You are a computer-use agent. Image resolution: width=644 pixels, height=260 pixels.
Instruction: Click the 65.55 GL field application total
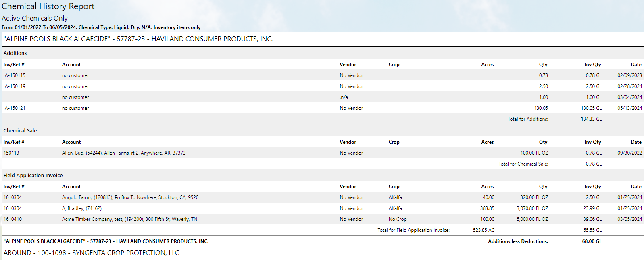[592, 230]
